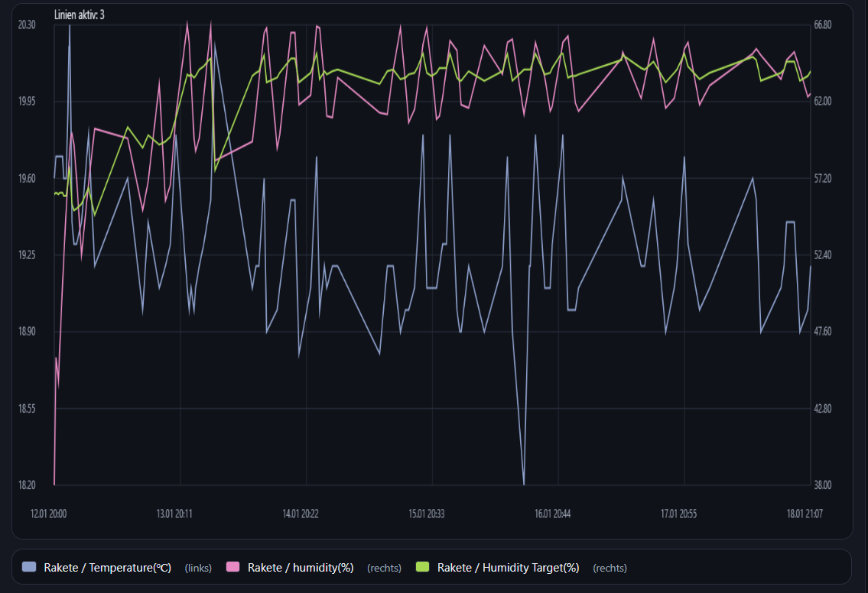Toggle the Rakete / Humidity Target(%) series label
868x593 pixels.
click(508, 568)
